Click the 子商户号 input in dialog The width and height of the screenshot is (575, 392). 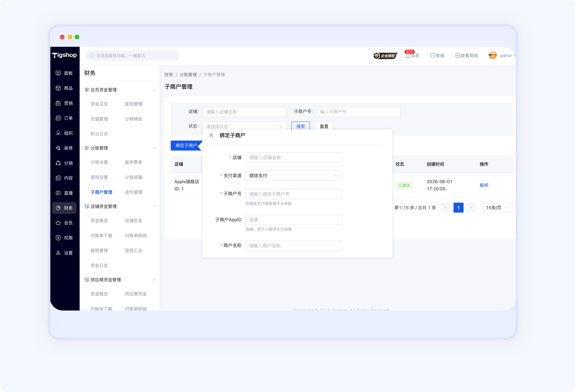click(293, 194)
